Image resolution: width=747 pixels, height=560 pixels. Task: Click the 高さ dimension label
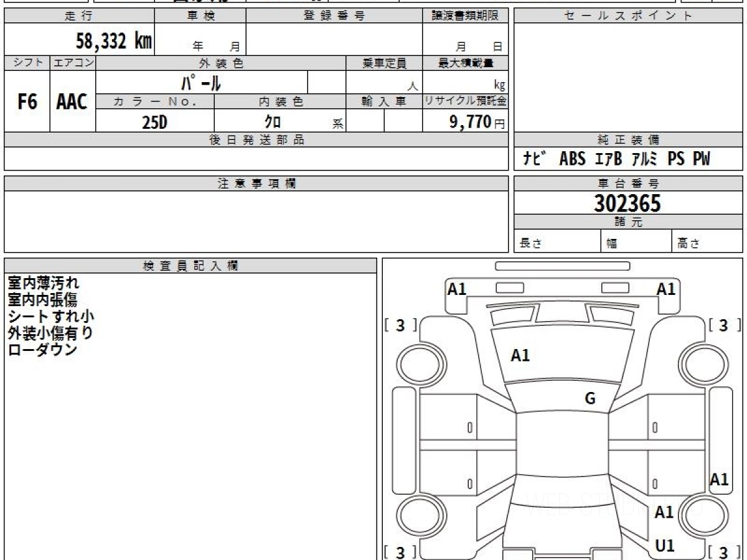click(x=688, y=244)
